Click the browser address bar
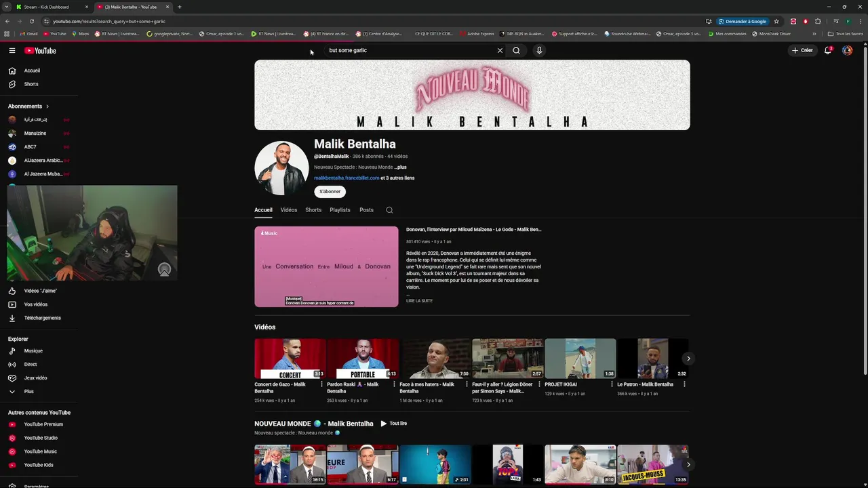The height and width of the screenshot is (488, 868). click(373, 21)
